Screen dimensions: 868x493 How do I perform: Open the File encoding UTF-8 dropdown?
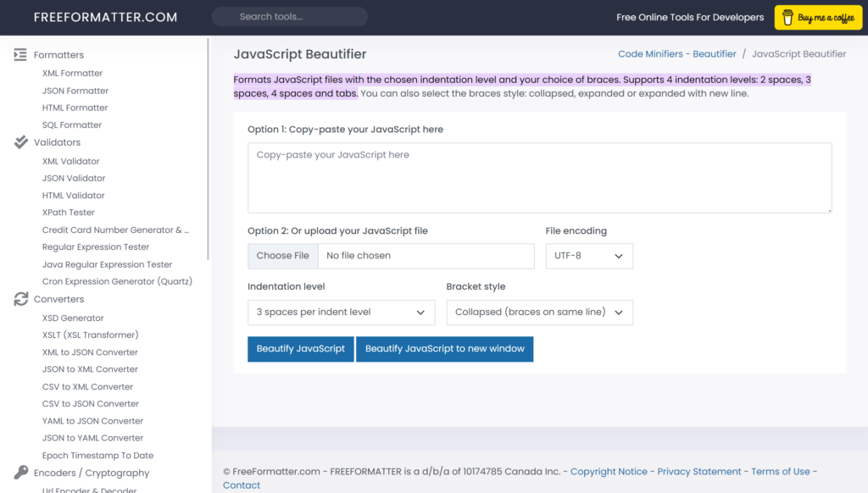coord(589,256)
